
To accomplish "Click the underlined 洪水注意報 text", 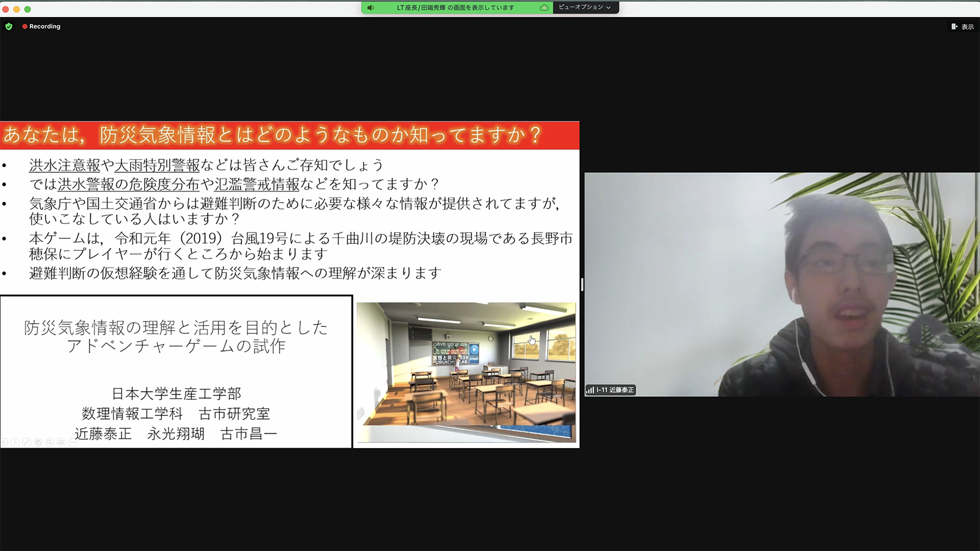I will (64, 165).
